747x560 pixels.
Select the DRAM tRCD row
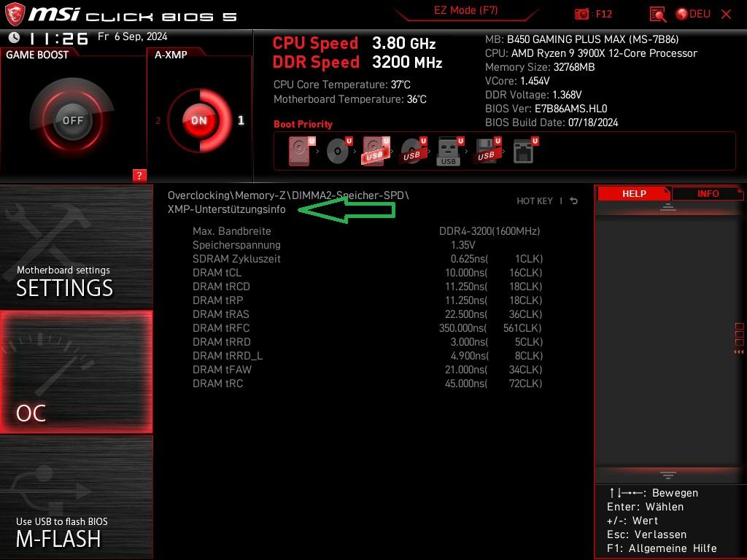pos(367,286)
